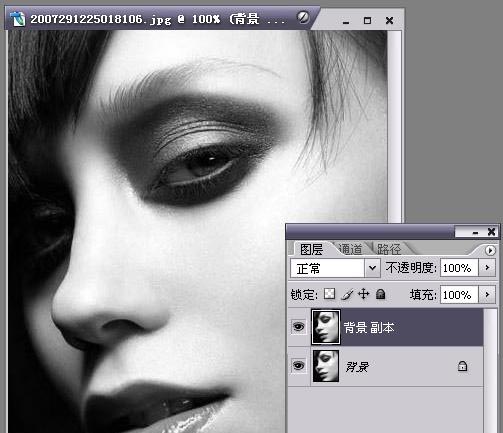The image size is (503, 433).
Task: Open the layers panel flyout menu arrow
Action: (x=490, y=250)
